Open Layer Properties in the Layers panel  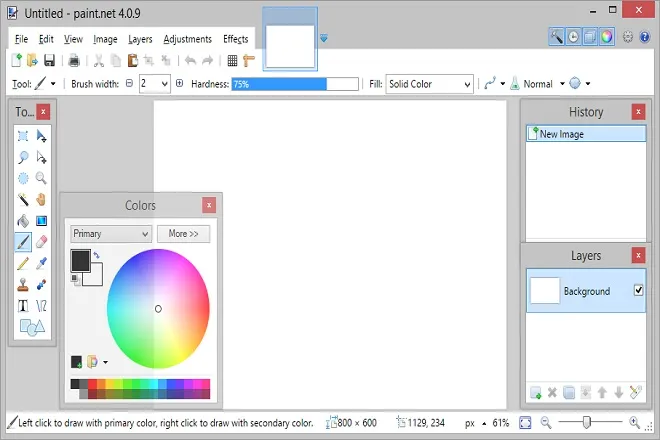click(633, 393)
